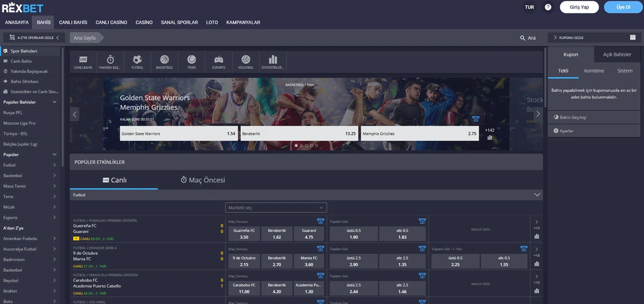Open the CASİNO menu item
Viewport: 644px width, 304px height.
[x=144, y=23]
